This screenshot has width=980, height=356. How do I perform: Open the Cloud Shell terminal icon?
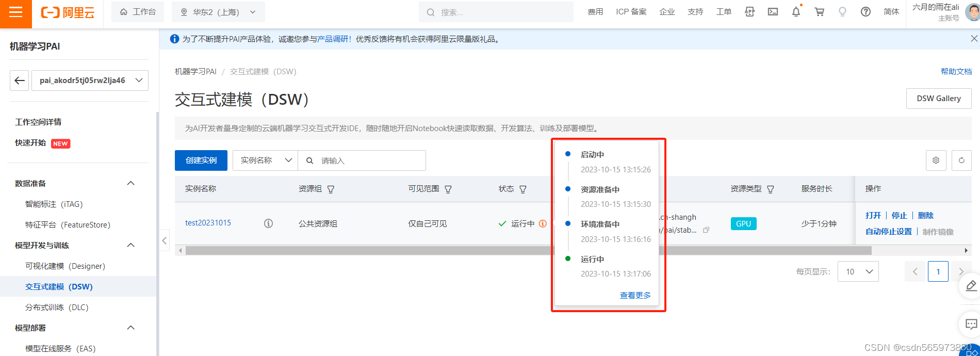coord(773,12)
